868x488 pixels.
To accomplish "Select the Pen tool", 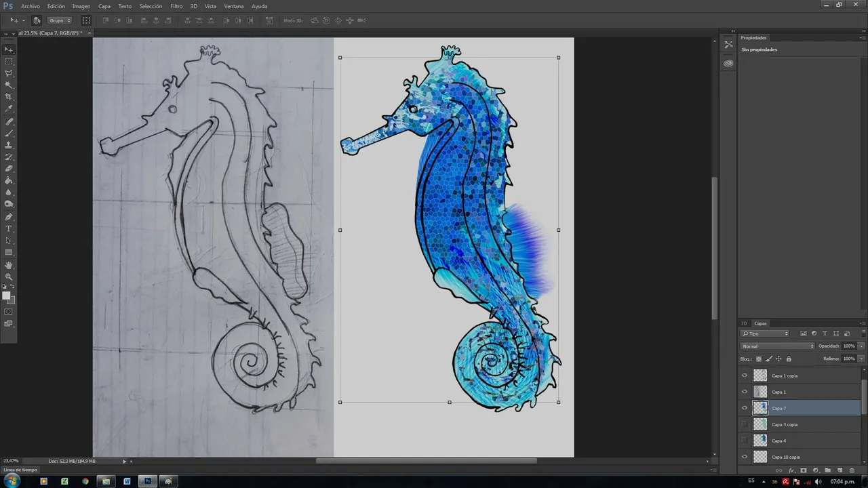I will 9,218.
